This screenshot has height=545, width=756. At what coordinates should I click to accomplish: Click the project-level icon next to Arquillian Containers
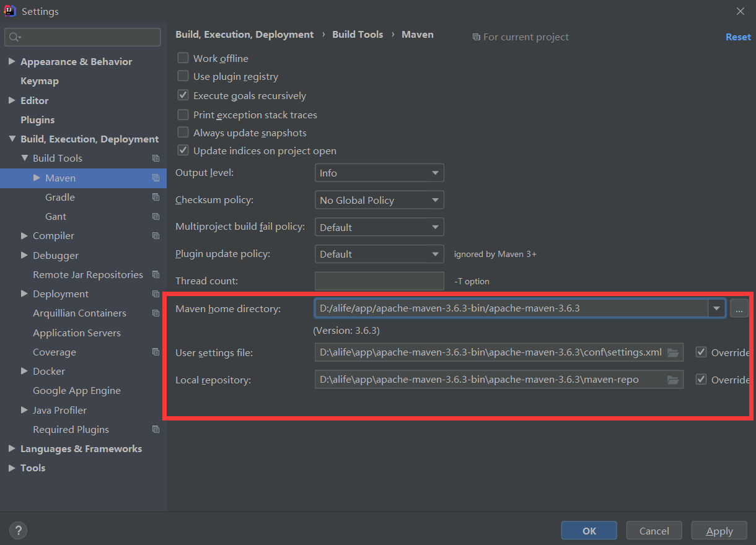[x=156, y=313]
